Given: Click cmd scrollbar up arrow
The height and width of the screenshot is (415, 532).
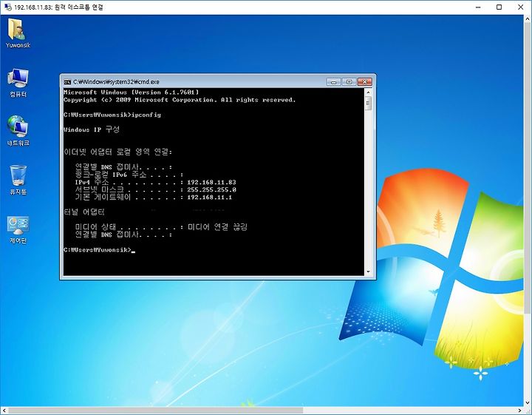Looking at the screenshot, I should pyautogui.click(x=369, y=92).
